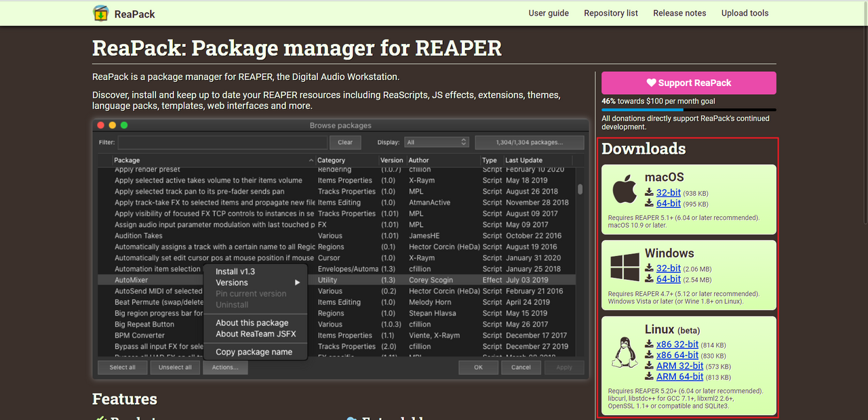Select the 'Audition Takes' package row
Image resolution: width=868 pixels, height=420 pixels.
[x=336, y=236]
